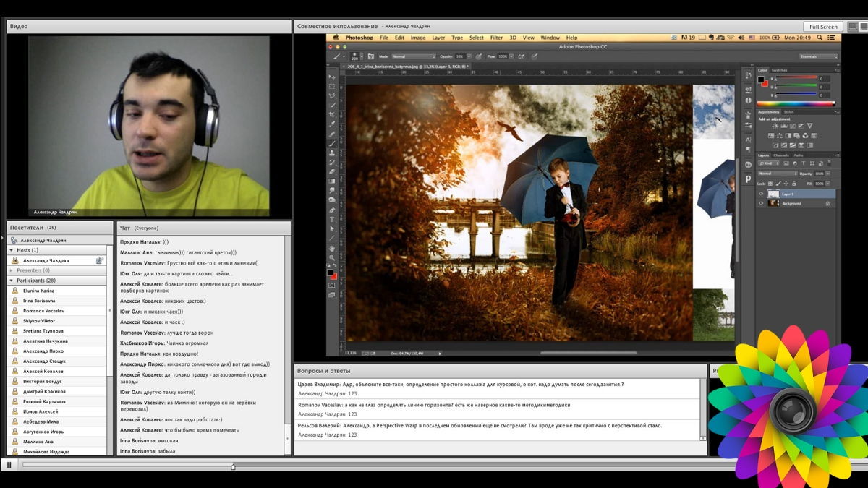The image size is (868, 488).
Task: Collapse the Hosts (1) group
Action: (x=12, y=250)
